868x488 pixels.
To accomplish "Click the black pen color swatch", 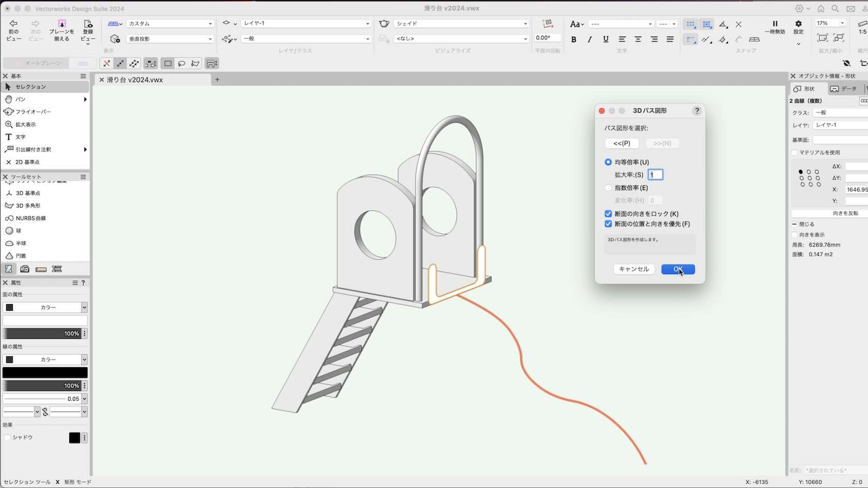I will point(45,372).
